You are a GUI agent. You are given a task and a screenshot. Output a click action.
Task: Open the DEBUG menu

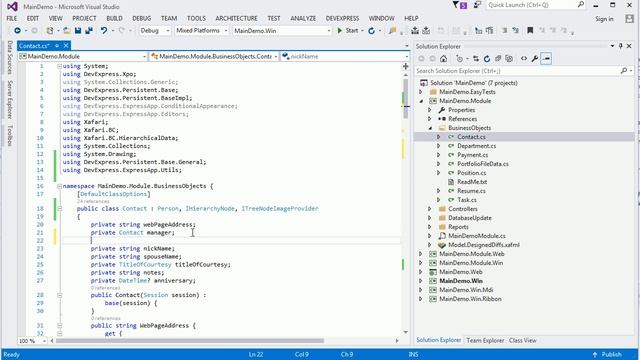(x=142, y=18)
